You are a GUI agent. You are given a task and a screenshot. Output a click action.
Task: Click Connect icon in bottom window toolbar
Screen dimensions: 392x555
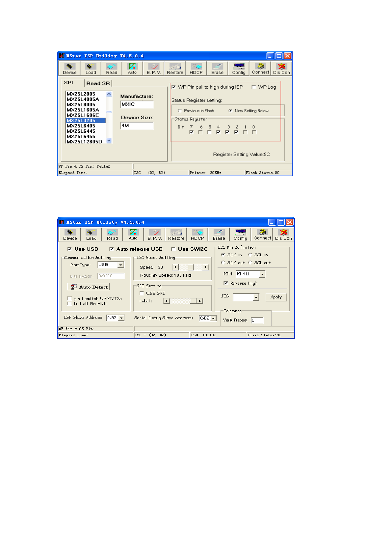[x=262, y=235]
